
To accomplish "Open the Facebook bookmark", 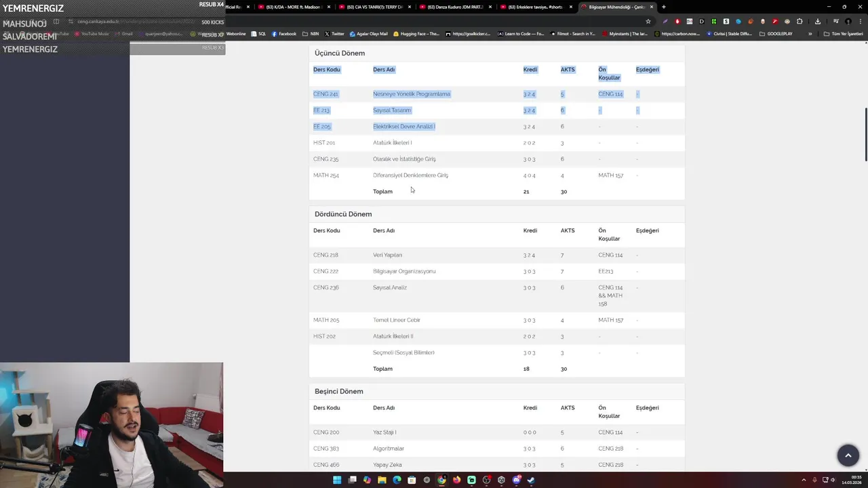I will (x=284, y=34).
